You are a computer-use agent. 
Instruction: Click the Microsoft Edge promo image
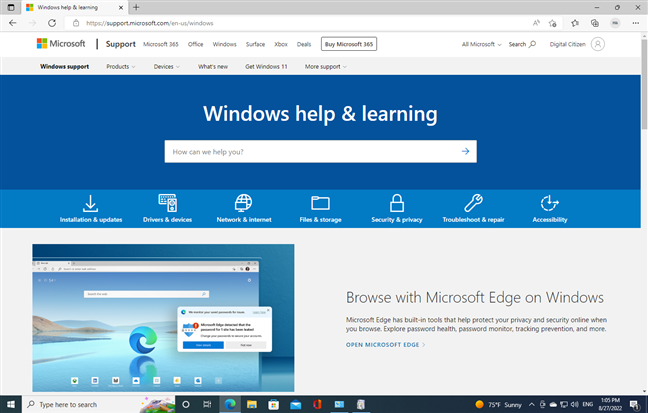(163, 318)
